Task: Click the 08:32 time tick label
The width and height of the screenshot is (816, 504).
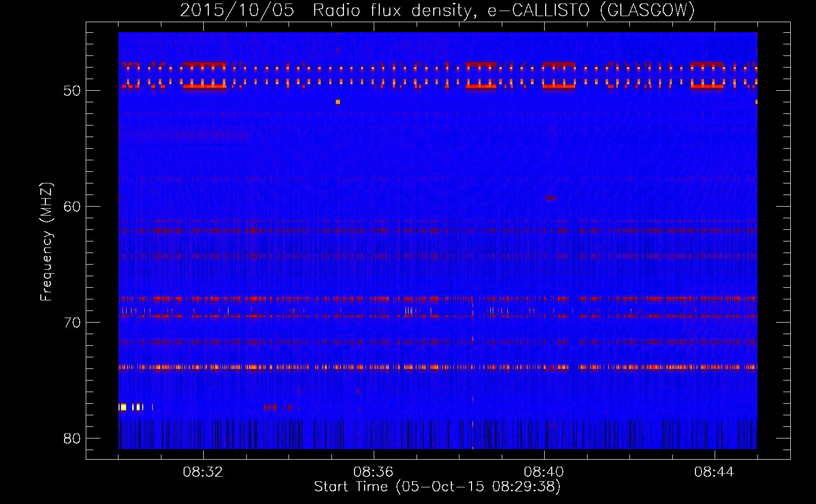Action: coord(203,472)
